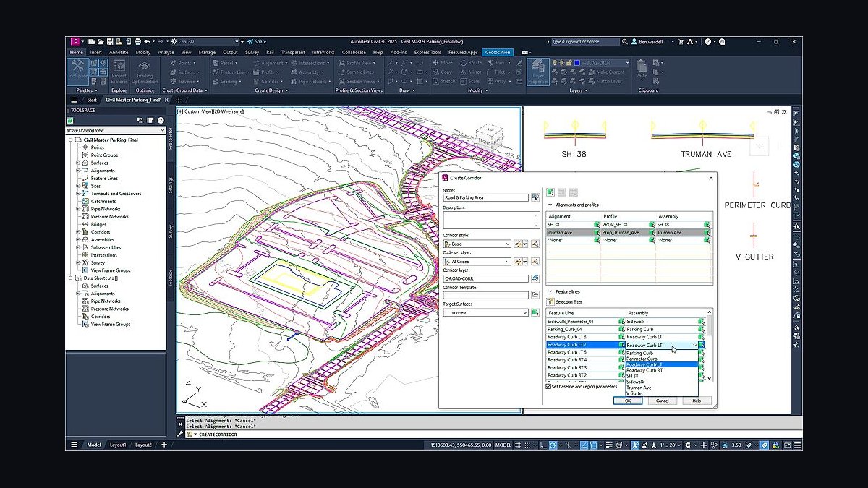Select Corridors in the Prospector tree
Image resolution: width=868 pixels, height=488 pixels.
pos(101,232)
